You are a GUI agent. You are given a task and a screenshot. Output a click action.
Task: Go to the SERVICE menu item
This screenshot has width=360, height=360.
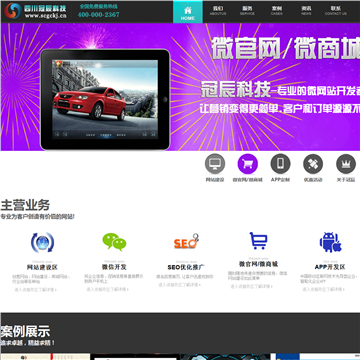click(x=247, y=11)
